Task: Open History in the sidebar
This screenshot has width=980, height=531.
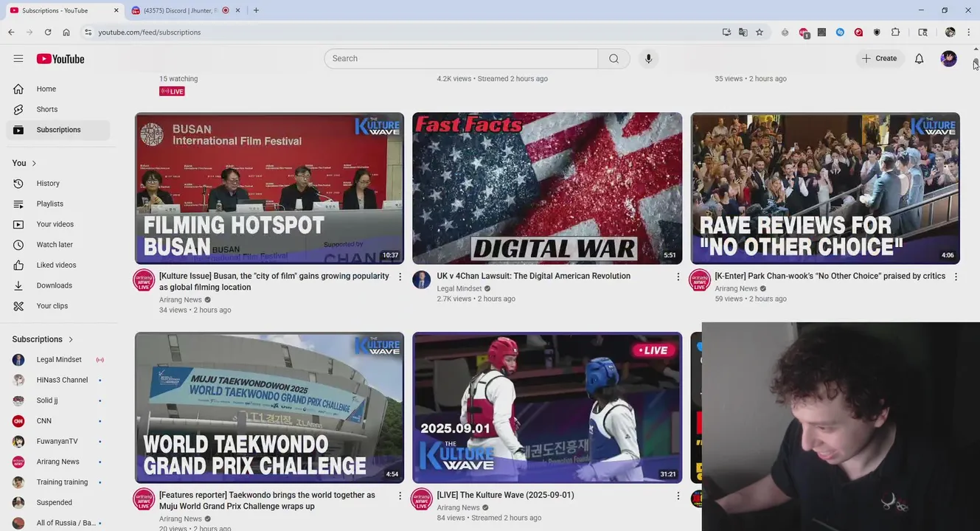Action: point(58,183)
